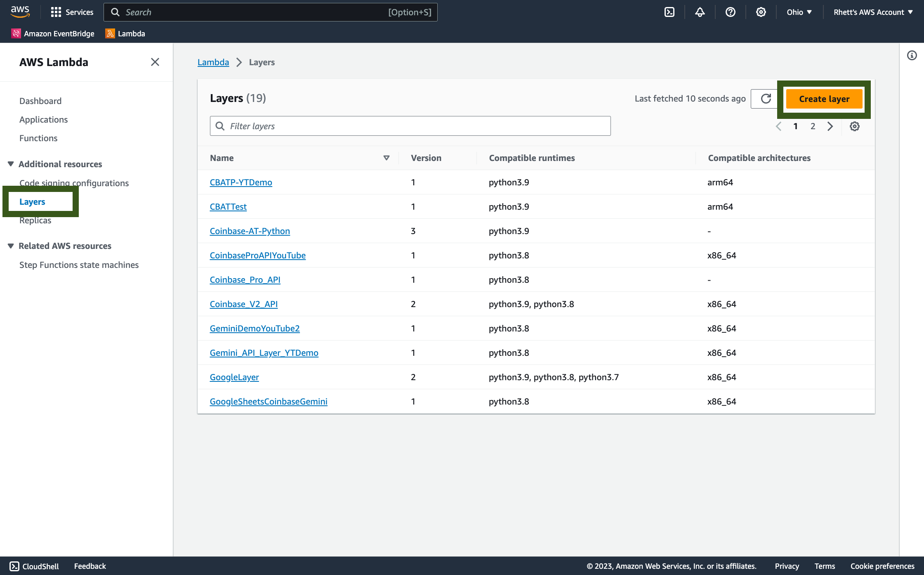
Task: Click the Functions menu item
Action: pos(38,137)
